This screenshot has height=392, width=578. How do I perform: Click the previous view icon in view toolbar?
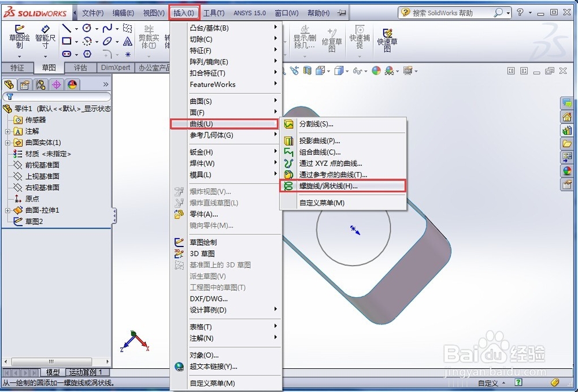coord(294,70)
